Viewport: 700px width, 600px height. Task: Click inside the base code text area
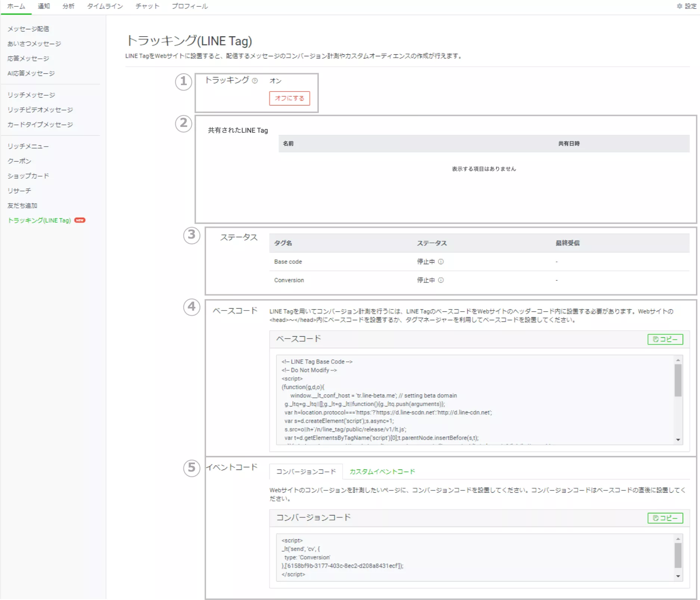pos(474,400)
